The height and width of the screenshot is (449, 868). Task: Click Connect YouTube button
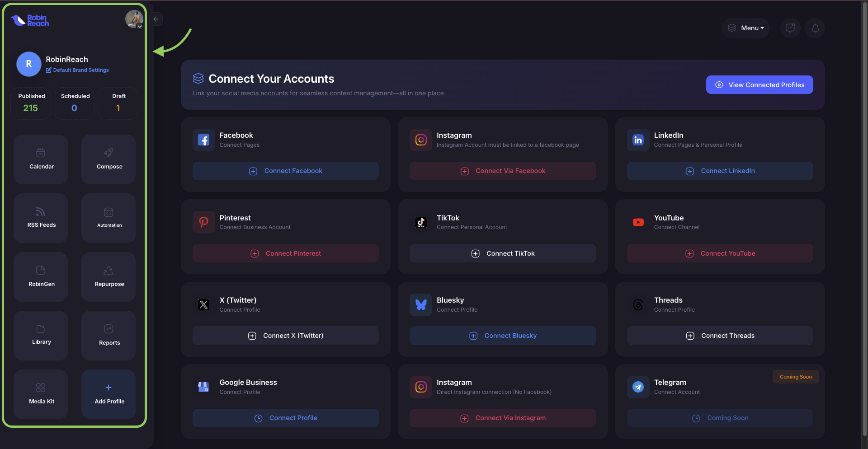[720, 253]
